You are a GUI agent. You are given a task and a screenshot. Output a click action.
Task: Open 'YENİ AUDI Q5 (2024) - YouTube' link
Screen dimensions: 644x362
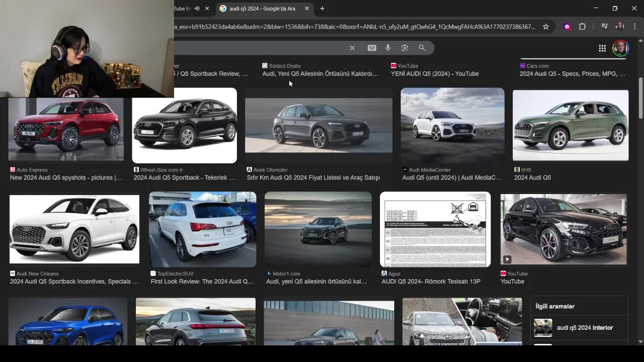[x=435, y=73]
